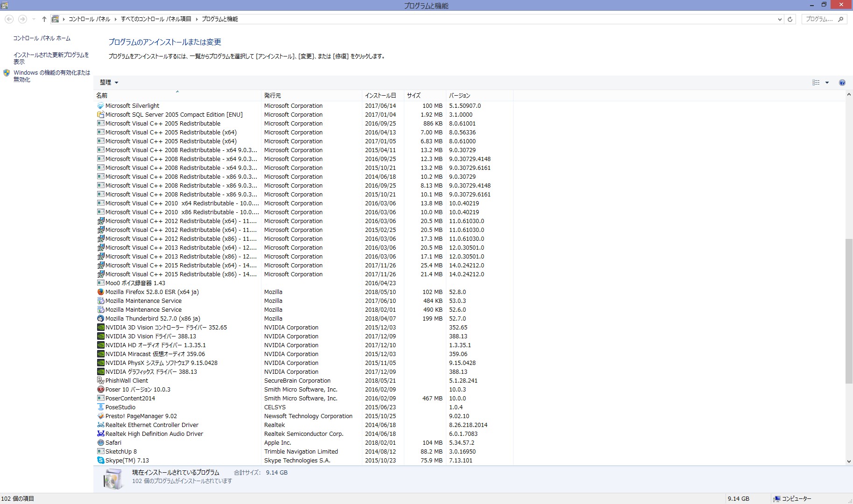
Task: Click the プログラムと機能 breadcrumb
Action: (x=220, y=19)
